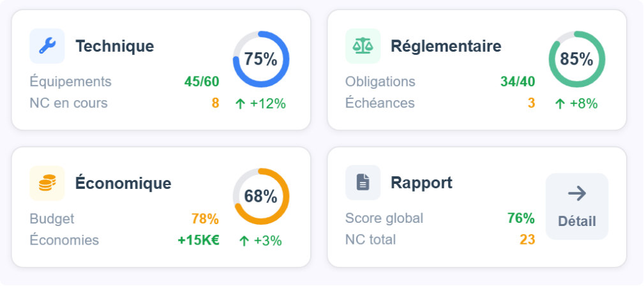Click the Économique heading
The image size is (644, 286).
tap(123, 183)
